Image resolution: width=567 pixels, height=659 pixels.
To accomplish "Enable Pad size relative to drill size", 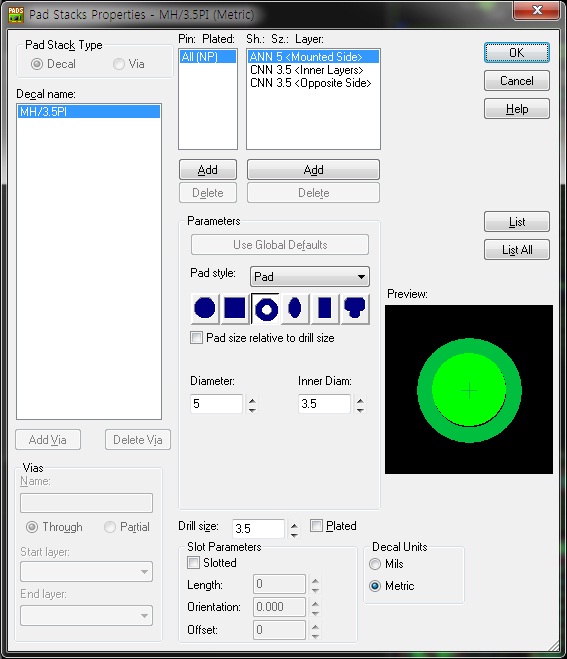I will click(196, 337).
